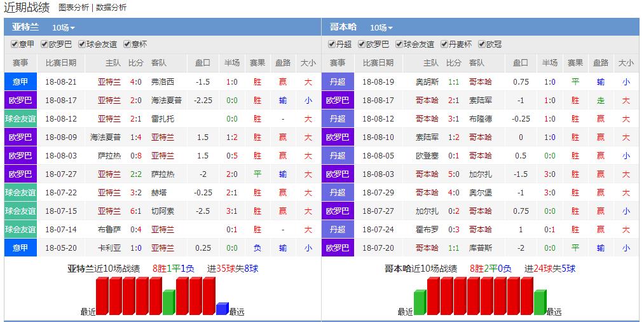Click the 意甲 badge on the 18-08-21 row
Viewport: 644px width, 322px height.
pos(20,82)
